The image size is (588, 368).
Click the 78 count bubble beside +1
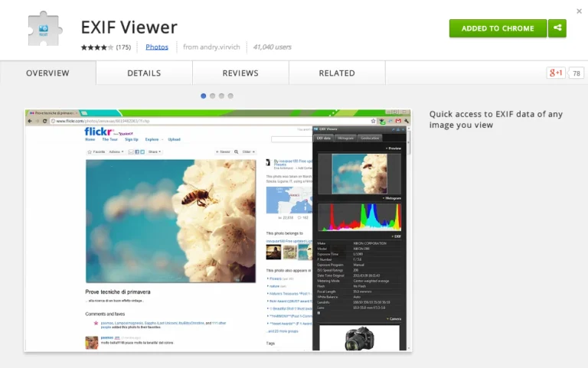pyautogui.click(x=577, y=73)
